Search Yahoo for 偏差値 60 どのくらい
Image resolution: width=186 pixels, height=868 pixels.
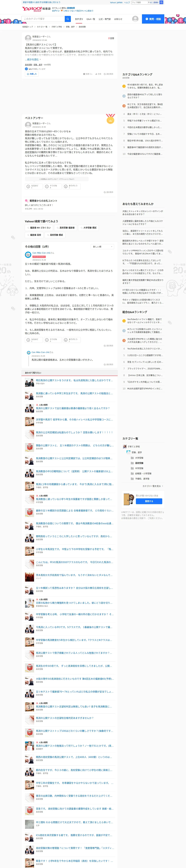[x=39, y=228]
